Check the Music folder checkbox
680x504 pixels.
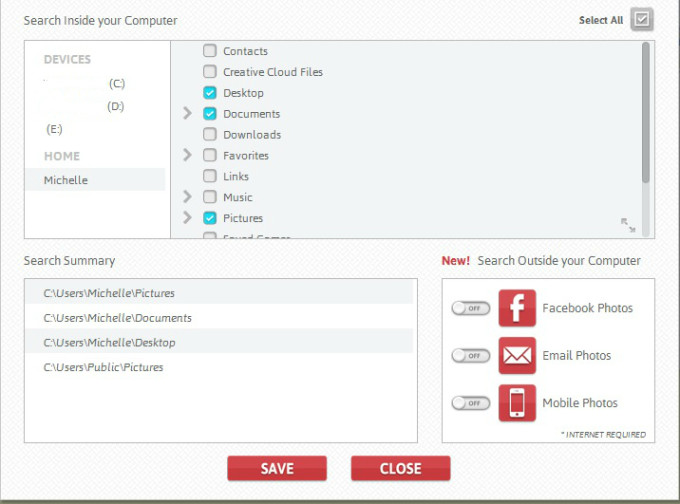pos(210,197)
